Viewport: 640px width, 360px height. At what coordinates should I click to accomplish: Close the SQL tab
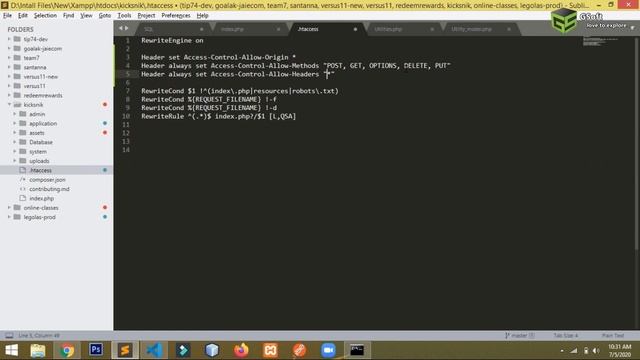click(202, 29)
